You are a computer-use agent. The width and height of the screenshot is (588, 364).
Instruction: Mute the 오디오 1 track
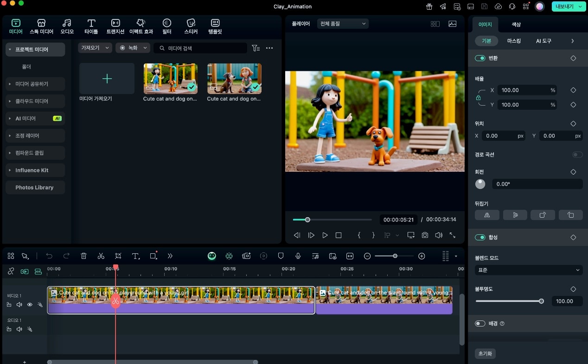pos(19,329)
